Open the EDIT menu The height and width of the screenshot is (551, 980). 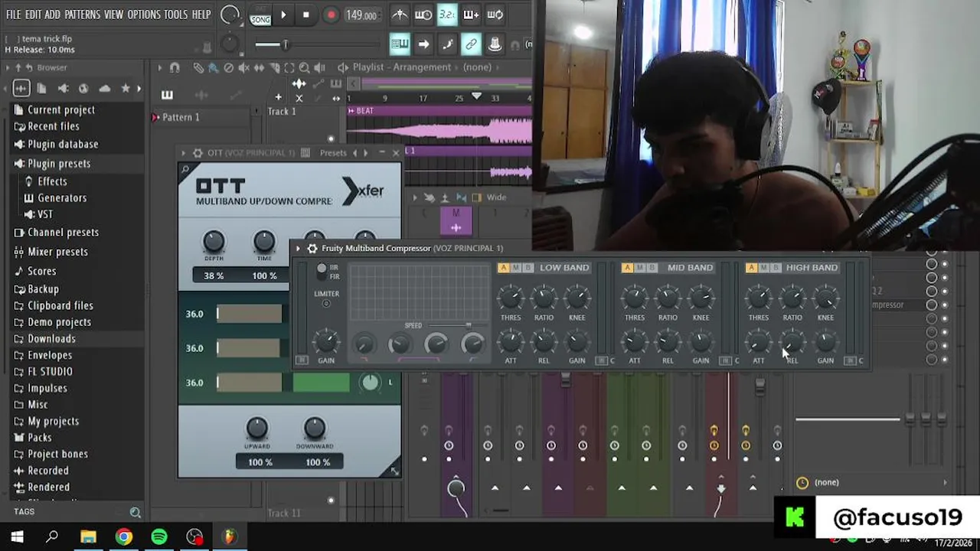point(33,15)
